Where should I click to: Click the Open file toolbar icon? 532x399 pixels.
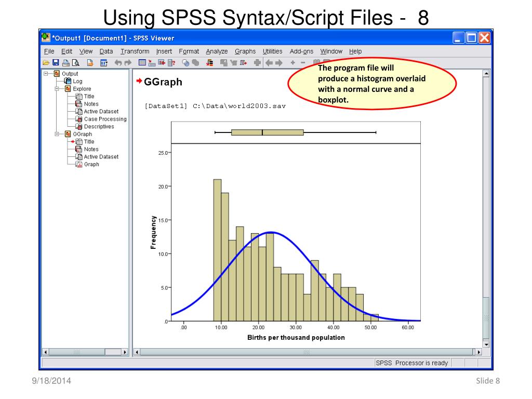click(x=46, y=62)
